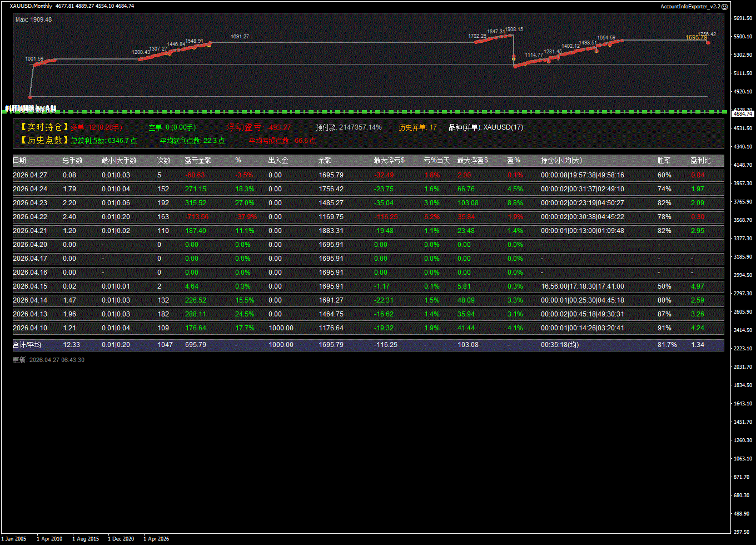
Task: Click the 1 Dec 2020 time axis label
Action: (121, 538)
